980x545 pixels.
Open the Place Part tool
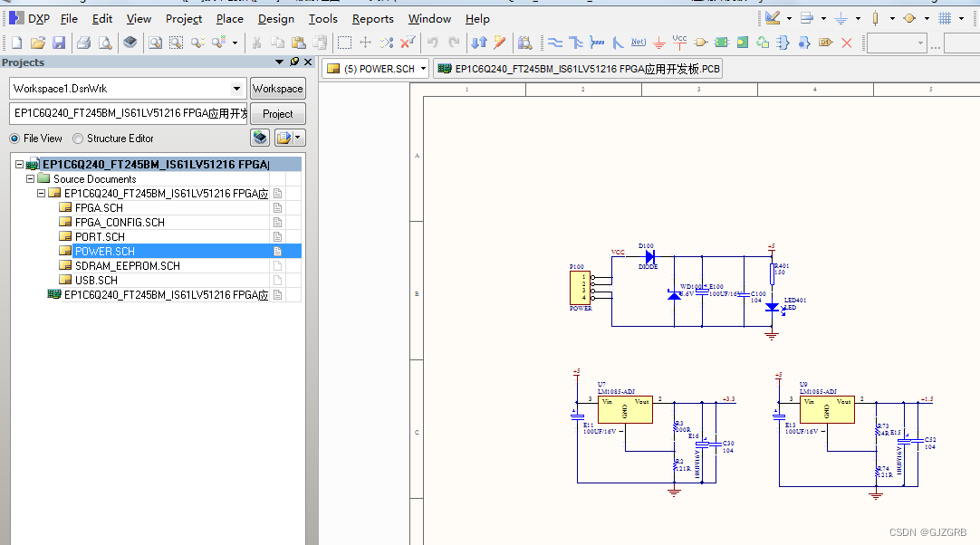click(699, 42)
